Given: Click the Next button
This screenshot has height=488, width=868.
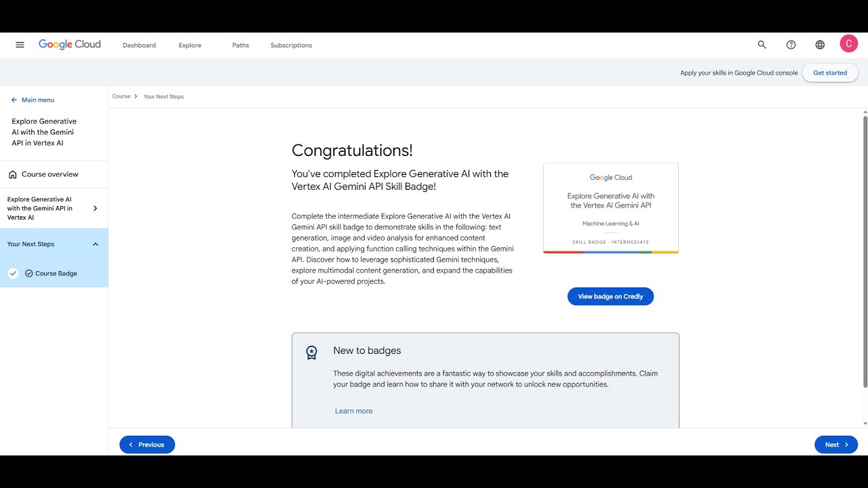Looking at the screenshot, I should click(x=836, y=445).
